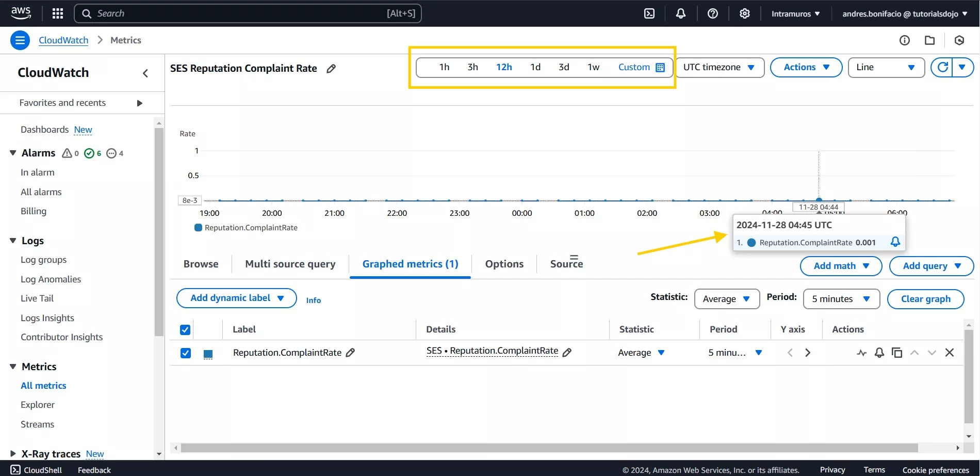Open the Custom time range calendar icon
This screenshot has height=476, width=980.
click(660, 68)
